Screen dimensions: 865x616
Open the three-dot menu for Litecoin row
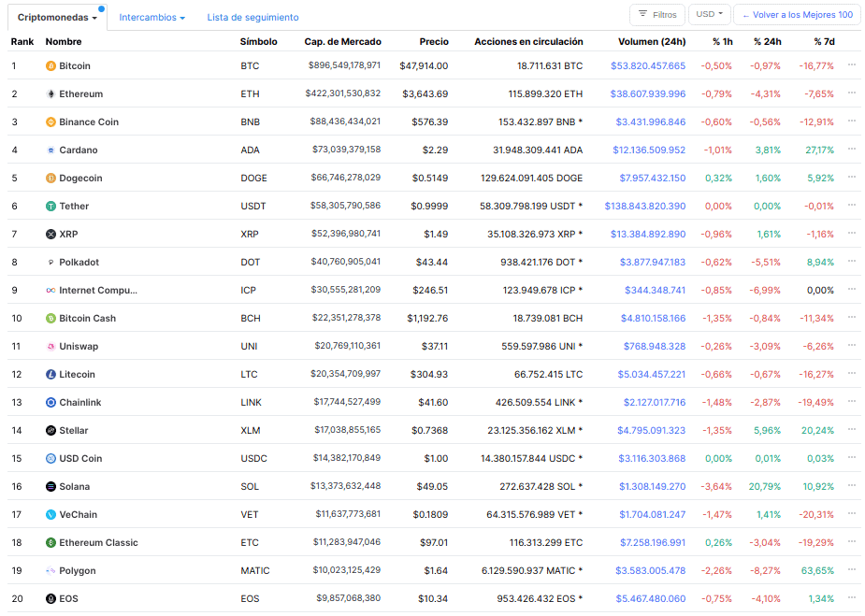[852, 373]
